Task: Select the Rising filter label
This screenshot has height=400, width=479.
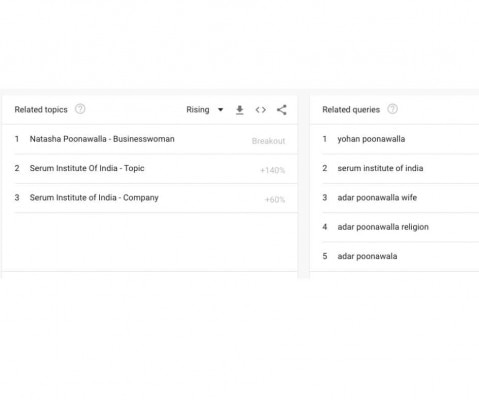Action: (x=198, y=110)
